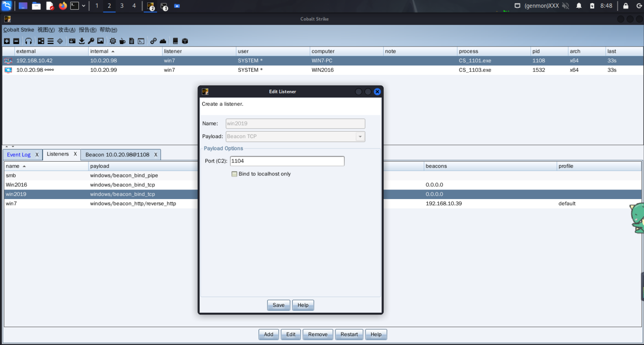
Task: Click the disconnect minus icon in toolbar
Action: coord(16,41)
